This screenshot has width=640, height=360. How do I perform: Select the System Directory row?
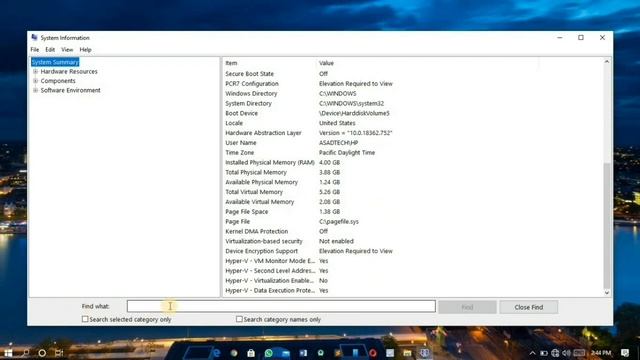coord(413,103)
